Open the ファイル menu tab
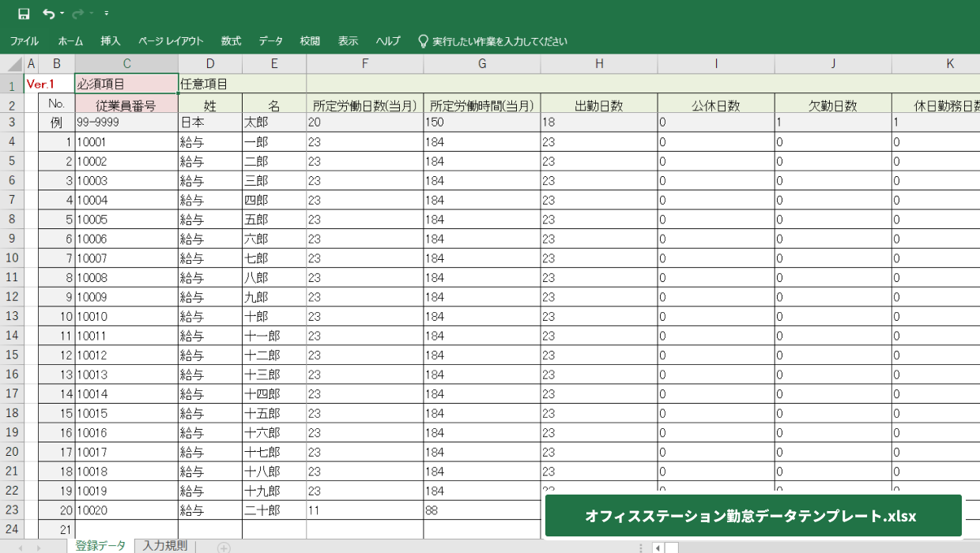Image resolution: width=980 pixels, height=553 pixels. pos(24,41)
